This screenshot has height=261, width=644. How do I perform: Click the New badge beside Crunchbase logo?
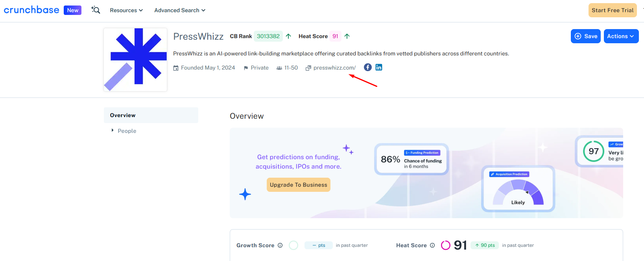coord(73,10)
